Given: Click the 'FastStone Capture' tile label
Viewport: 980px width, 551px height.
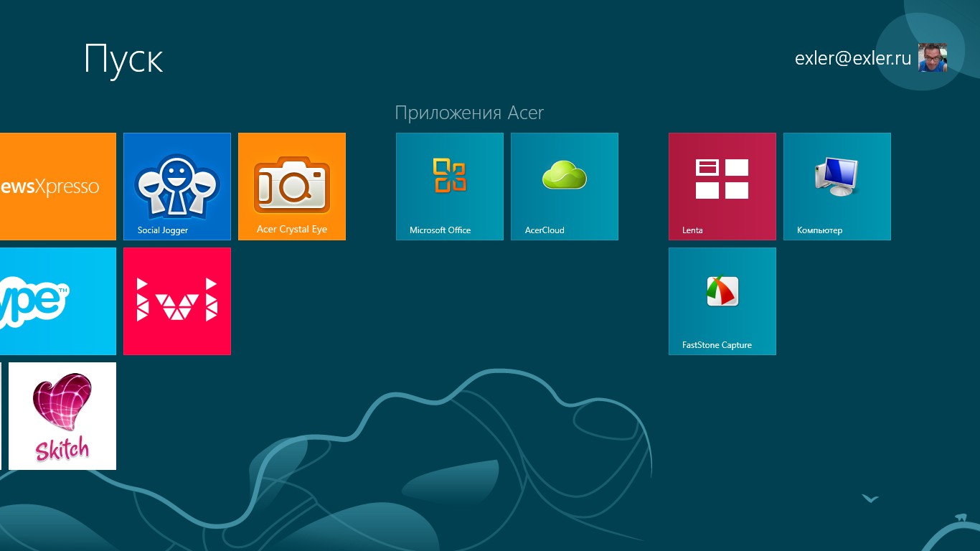Looking at the screenshot, I should point(717,345).
